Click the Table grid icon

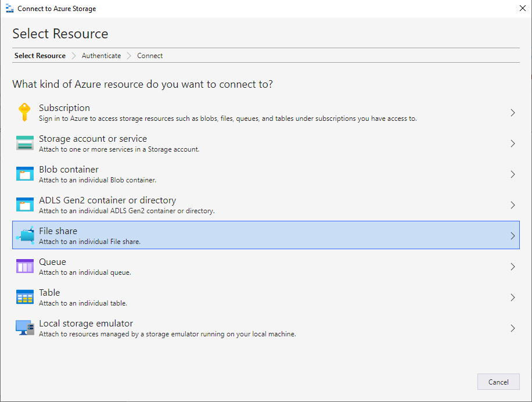[25, 297]
